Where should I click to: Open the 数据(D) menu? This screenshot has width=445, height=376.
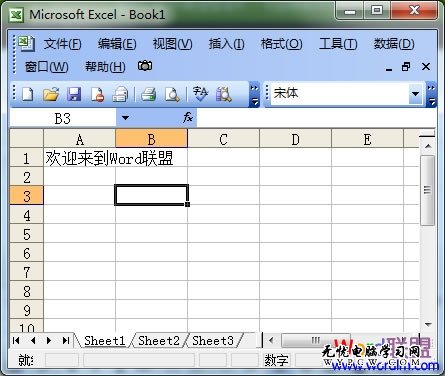[x=394, y=44]
